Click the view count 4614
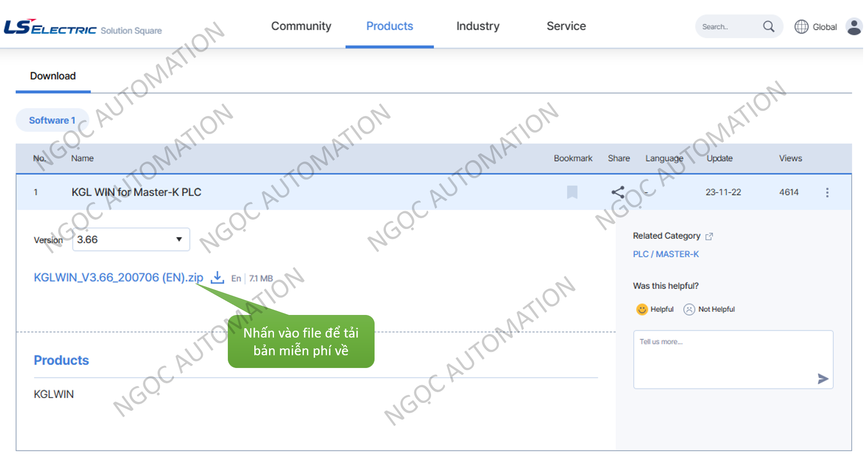Image resolution: width=868 pixels, height=455 pixels. tap(788, 192)
